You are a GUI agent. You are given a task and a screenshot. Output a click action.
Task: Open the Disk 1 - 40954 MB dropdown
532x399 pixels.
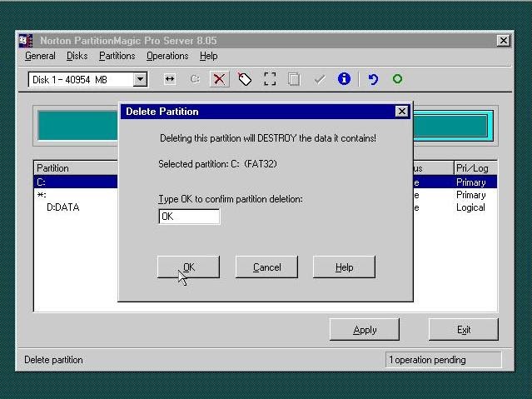click(140, 80)
